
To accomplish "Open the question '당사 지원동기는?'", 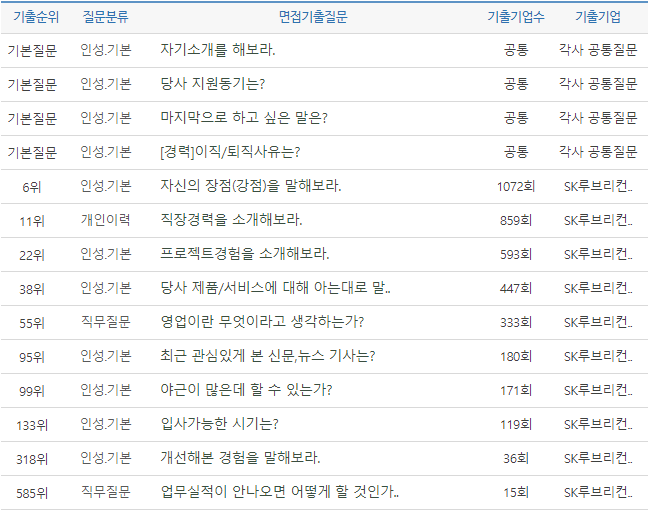I will click(212, 84).
